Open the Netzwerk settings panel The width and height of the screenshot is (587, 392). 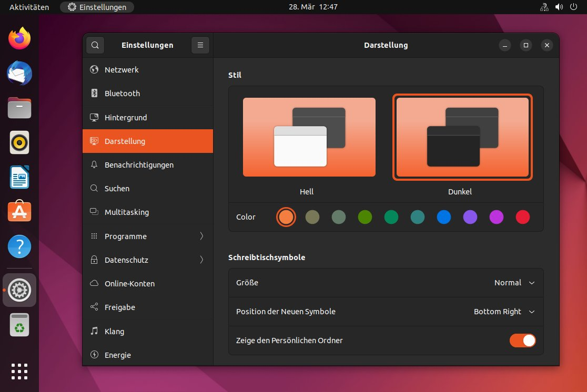tap(122, 69)
